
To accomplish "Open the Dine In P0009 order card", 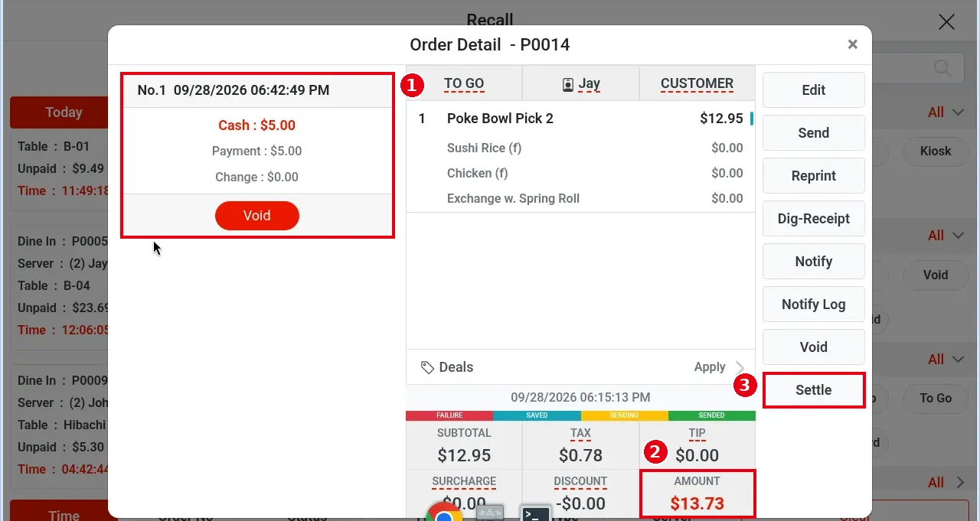I will (x=60, y=425).
